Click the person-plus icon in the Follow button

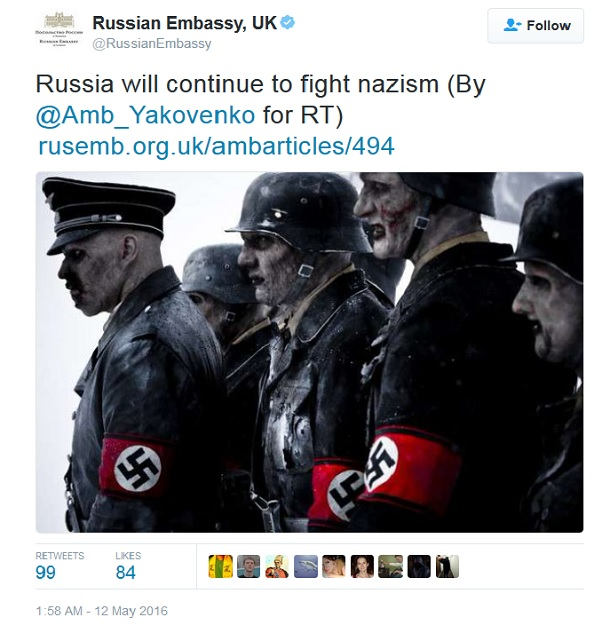(x=512, y=25)
